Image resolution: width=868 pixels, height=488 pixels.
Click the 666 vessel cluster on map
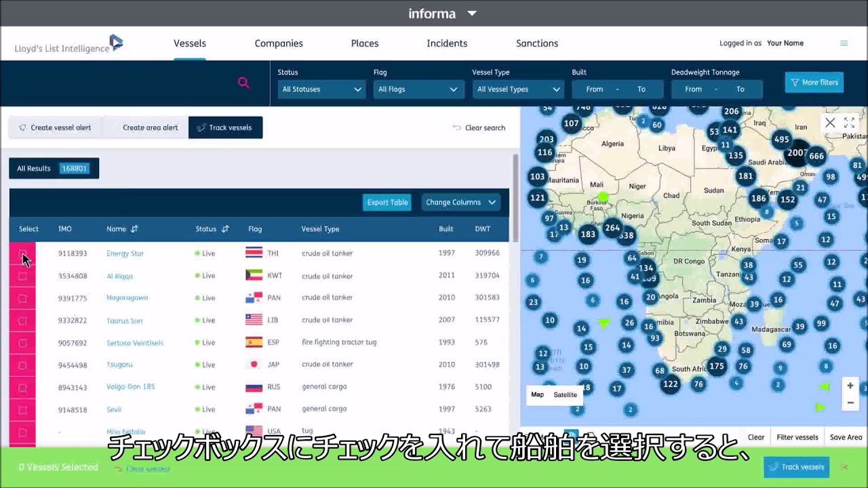tap(816, 156)
